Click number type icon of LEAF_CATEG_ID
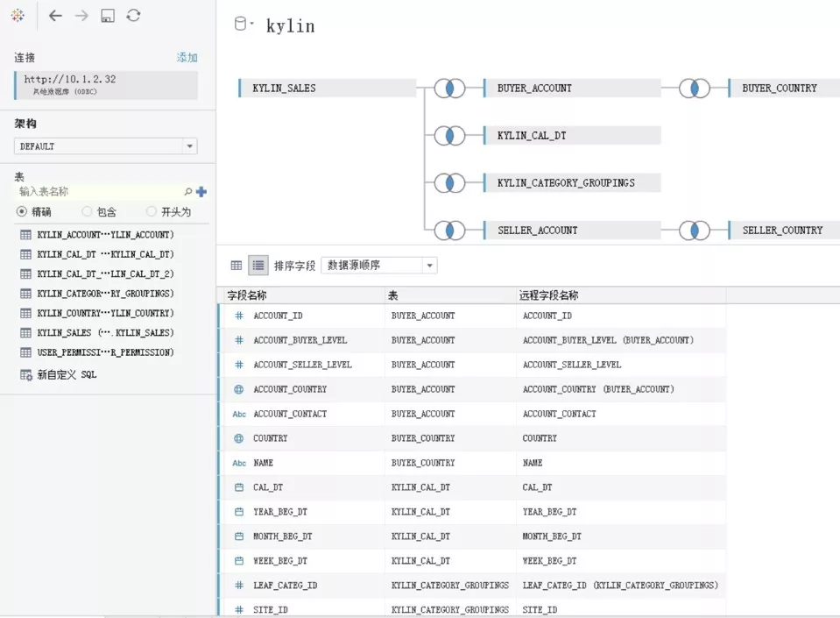 click(239, 586)
